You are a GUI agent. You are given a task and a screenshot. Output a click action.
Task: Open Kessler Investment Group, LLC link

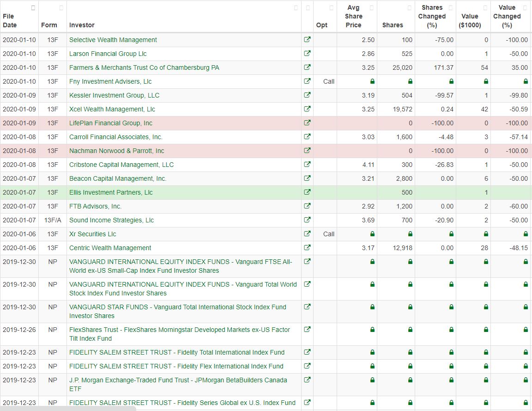click(x=115, y=95)
